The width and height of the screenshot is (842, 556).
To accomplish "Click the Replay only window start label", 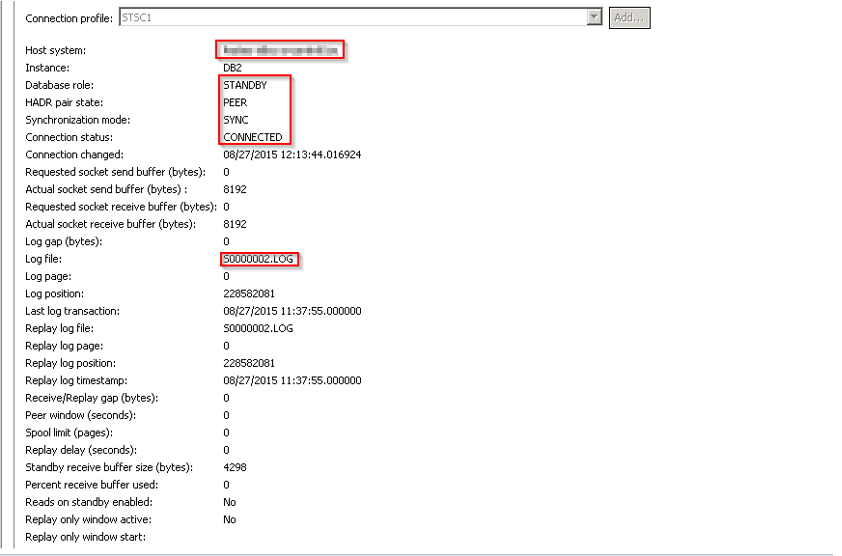I will [x=85, y=537].
